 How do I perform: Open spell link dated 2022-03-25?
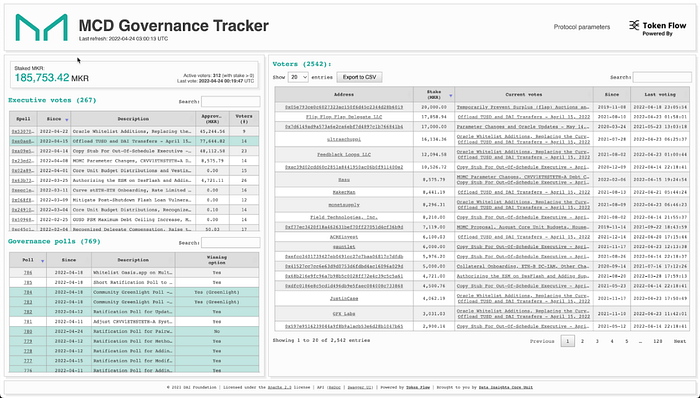tap(23, 180)
